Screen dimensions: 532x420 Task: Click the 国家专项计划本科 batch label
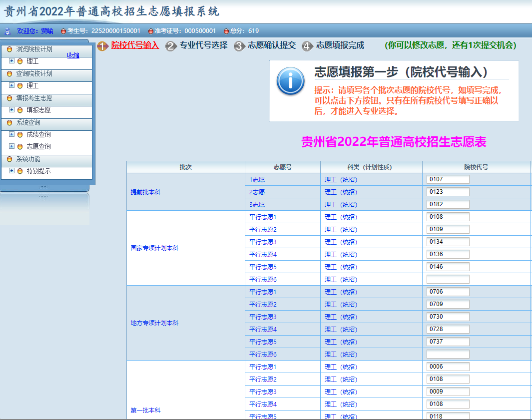point(155,248)
